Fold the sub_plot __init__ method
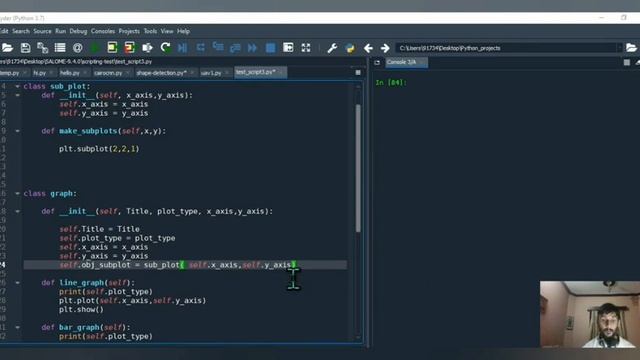This screenshot has height=360, width=640. tap(18, 95)
